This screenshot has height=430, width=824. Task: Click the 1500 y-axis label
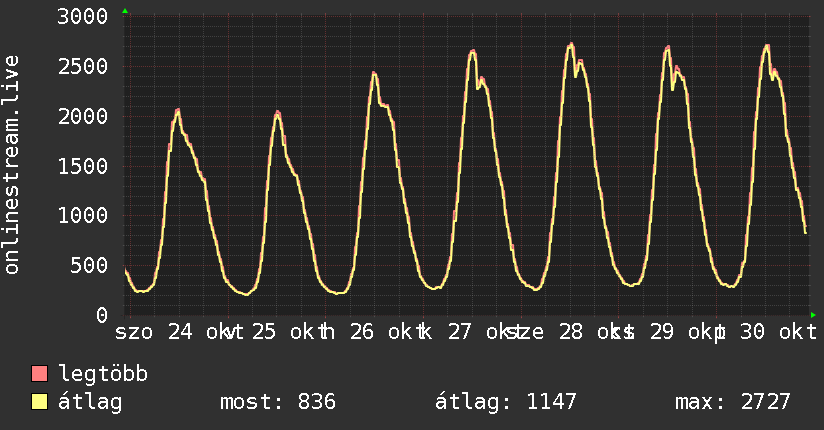[x=83, y=167]
